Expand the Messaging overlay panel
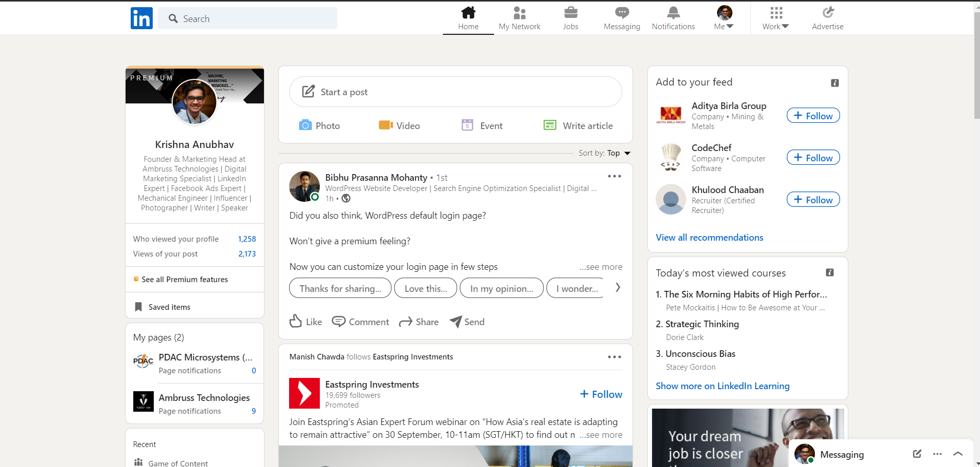The image size is (980, 467). pos(958,454)
